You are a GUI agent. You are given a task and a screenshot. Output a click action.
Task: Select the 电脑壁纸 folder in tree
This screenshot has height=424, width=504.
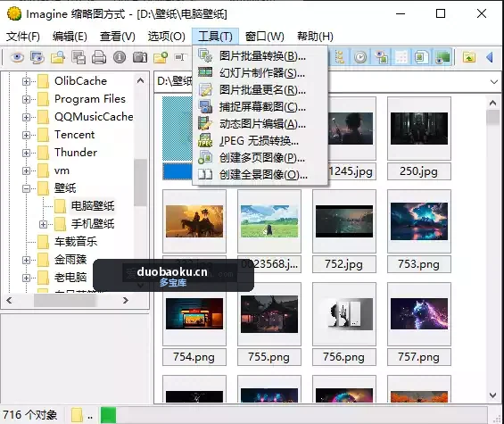click(x=93, y=206)
